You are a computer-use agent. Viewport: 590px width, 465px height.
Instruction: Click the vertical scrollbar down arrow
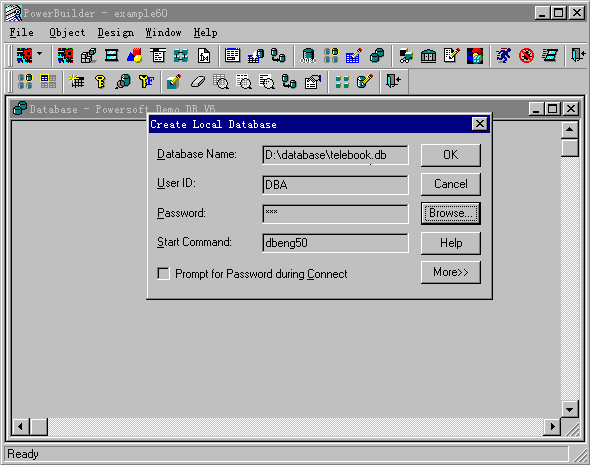(x=569, y=409)
